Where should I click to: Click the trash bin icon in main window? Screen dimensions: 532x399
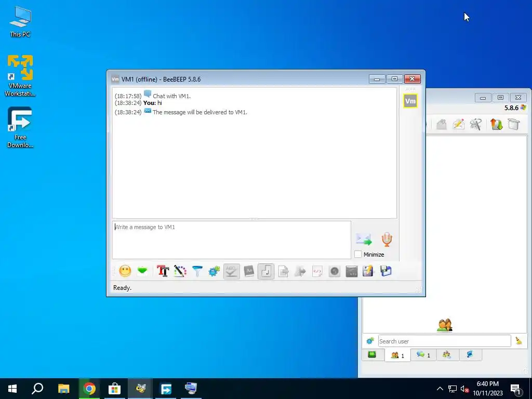coord(514,124)
